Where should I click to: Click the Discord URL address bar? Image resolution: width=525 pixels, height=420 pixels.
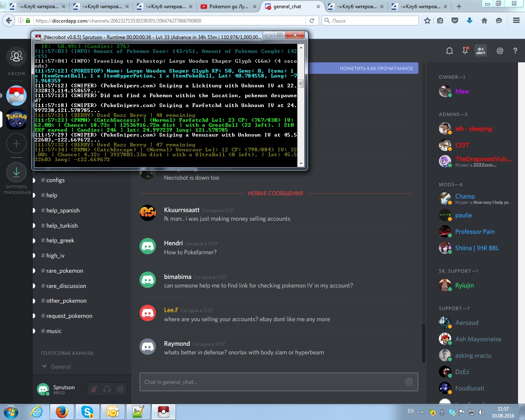point(169,21)
